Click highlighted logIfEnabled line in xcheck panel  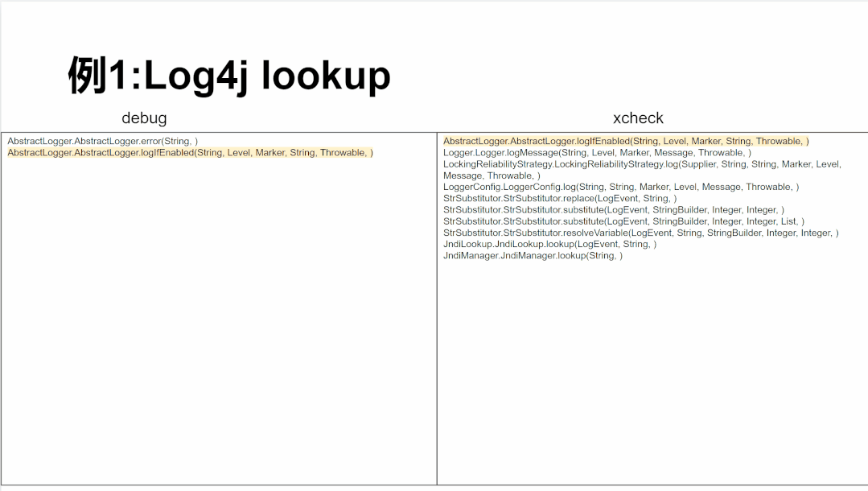tap(626, 142)
